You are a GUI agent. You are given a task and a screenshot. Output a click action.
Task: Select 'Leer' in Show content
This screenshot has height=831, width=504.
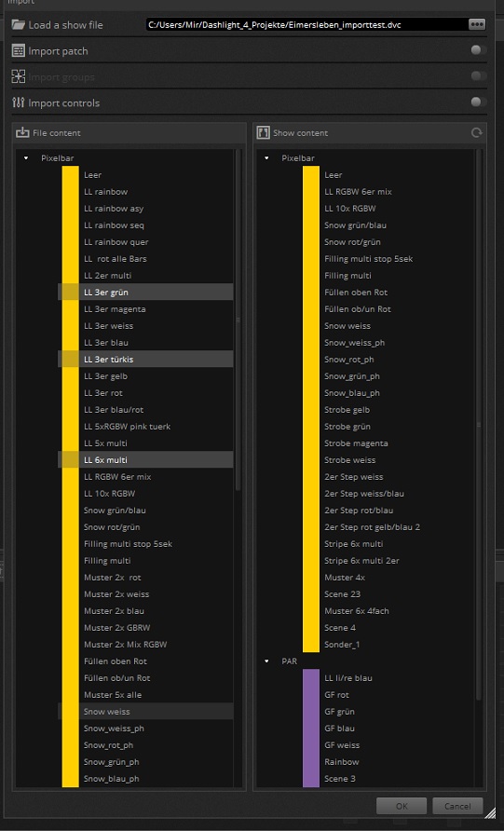333,175
